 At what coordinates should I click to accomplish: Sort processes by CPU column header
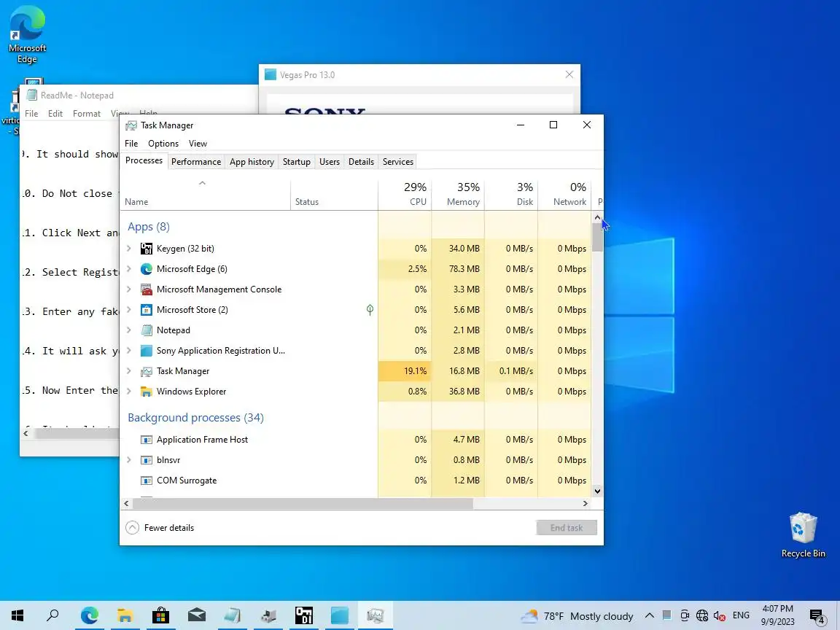click(x=405, y=195)
